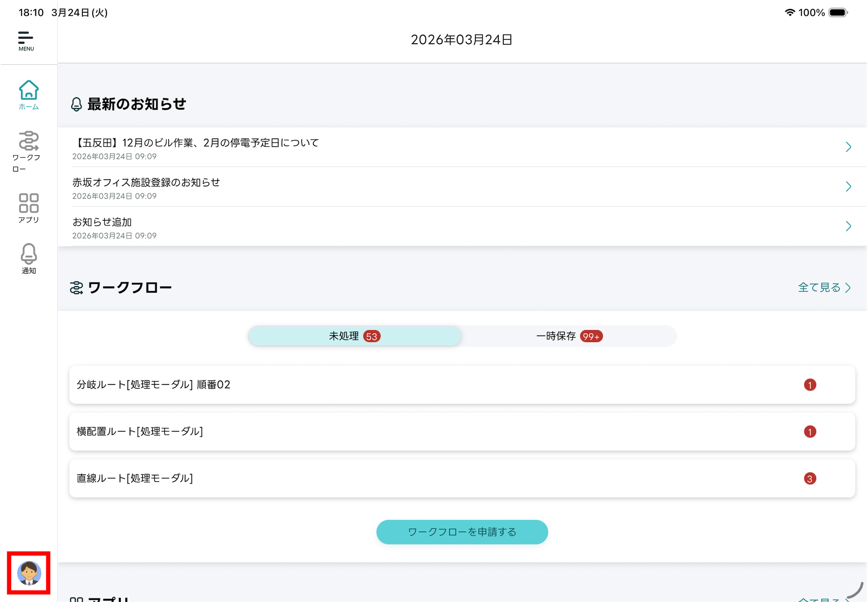Click the battery icon in status bar
Viewport: 868px width, 602px height.
[838, 13]
